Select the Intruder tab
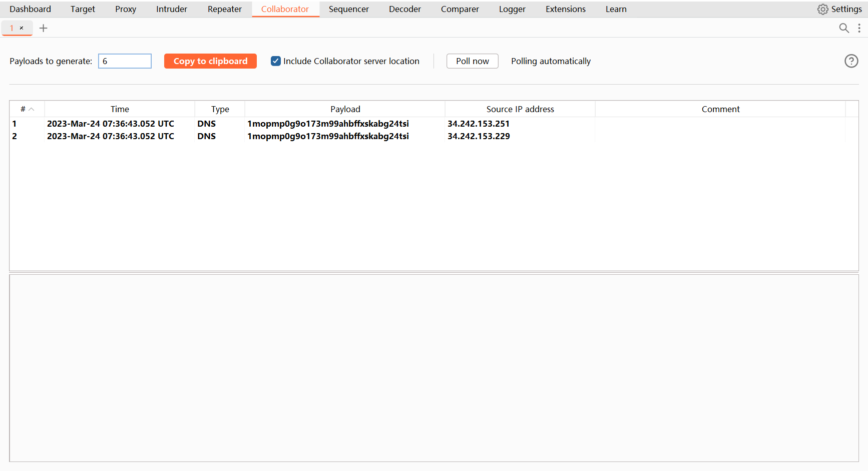 coord(172,9)
